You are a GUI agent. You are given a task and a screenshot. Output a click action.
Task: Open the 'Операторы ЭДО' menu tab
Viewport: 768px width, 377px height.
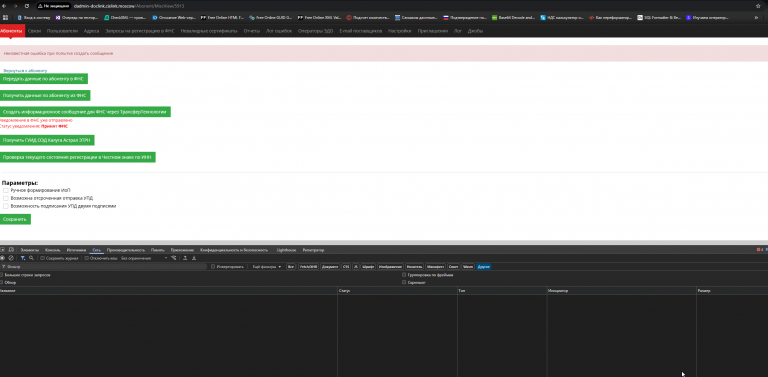tap(315, 31)
